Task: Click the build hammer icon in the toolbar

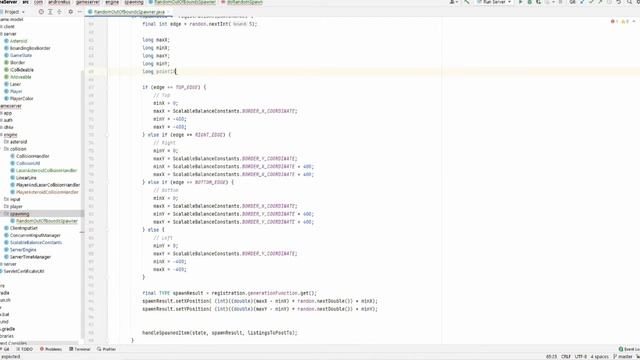Action: [x=467, y=2]
